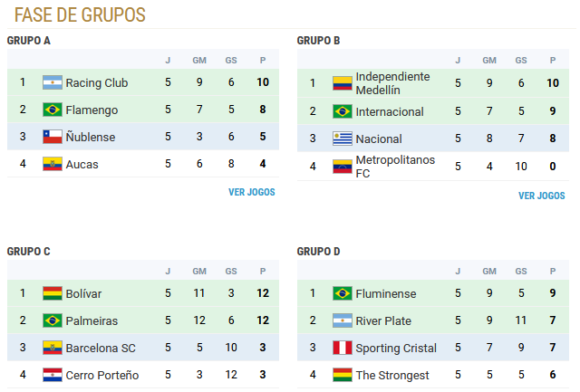The width and height of the screenshot is (580, 392).
Task: Click the Chile flag beside Ñublense
Action: coord(53,137)
